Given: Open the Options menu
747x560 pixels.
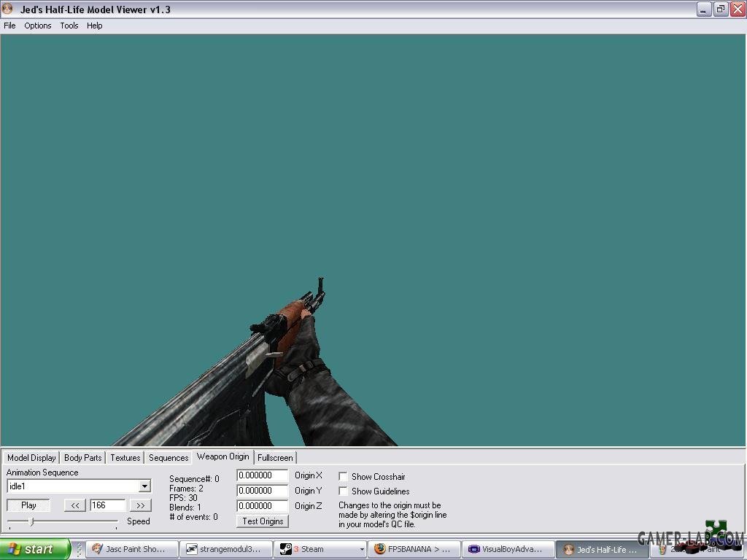Looking at the screenshot, I should point(38,26).
